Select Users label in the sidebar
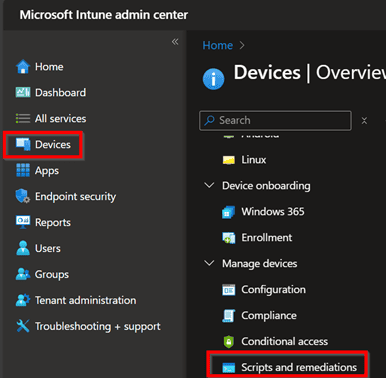The image size is (386, 378). click(48, 248)
